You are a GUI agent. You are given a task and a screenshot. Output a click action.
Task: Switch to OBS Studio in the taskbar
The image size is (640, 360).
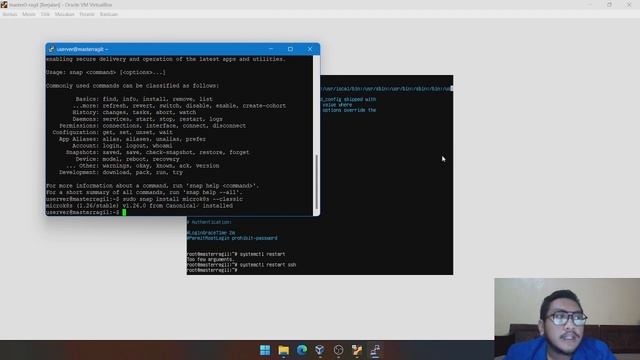(338, 350)
